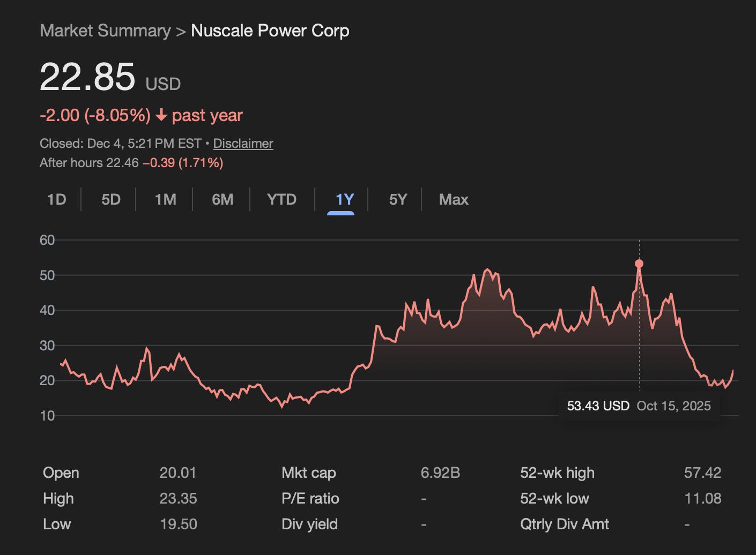Click the highlighted chart point marker
756x555 pixels.
[x=639, y=264]
